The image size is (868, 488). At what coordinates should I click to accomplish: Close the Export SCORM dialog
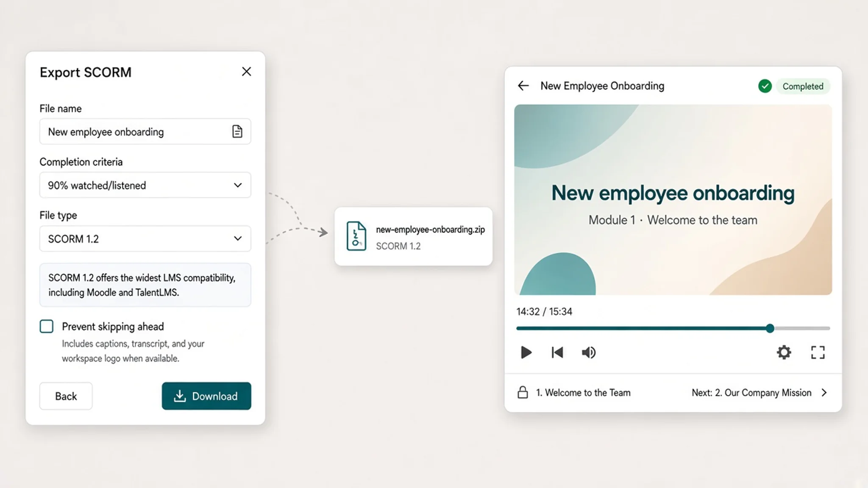246,72
